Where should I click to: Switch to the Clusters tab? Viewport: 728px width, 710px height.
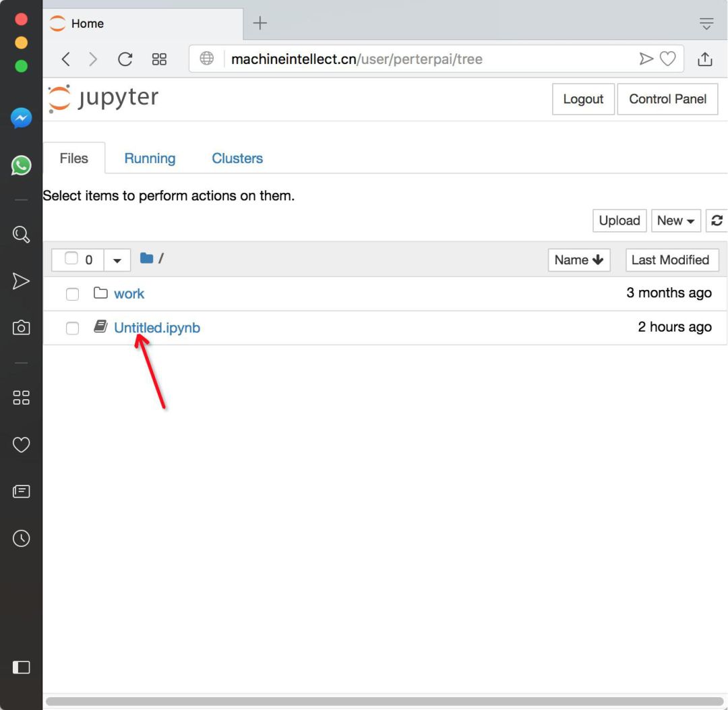point(237,158)
